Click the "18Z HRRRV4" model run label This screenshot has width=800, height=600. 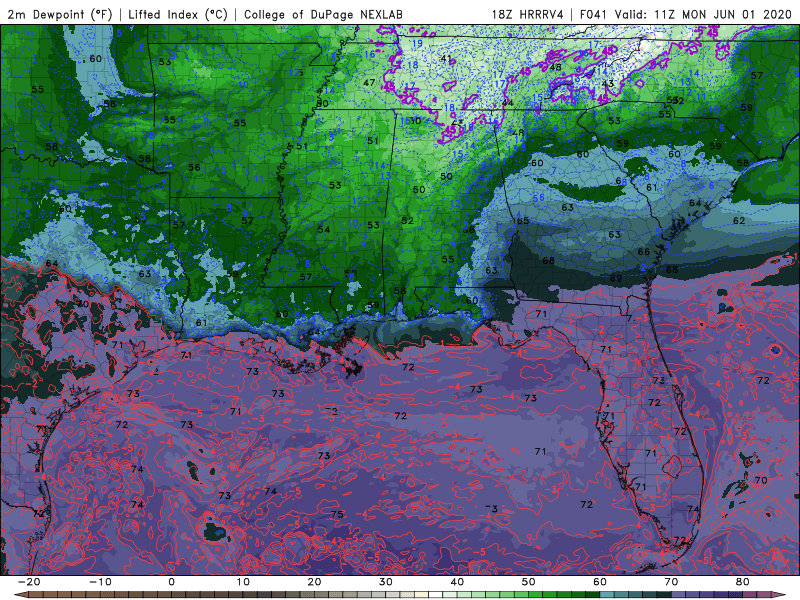tap(528, 14)
